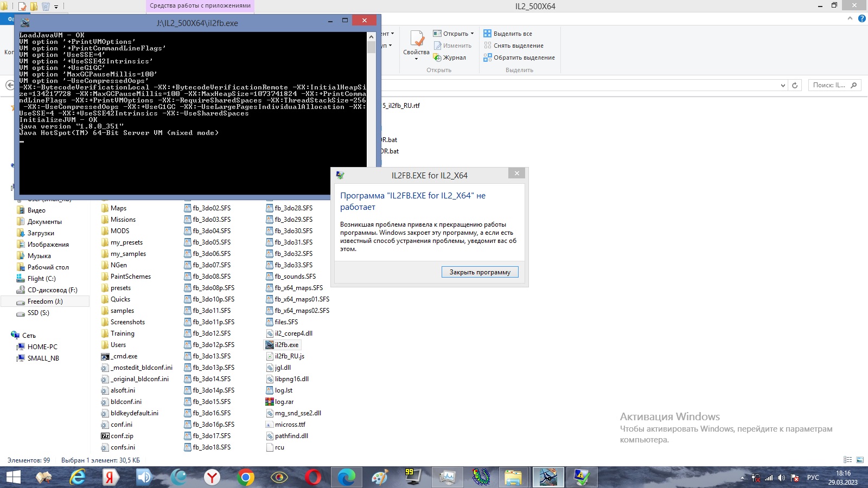The height and width of the screenshot is (488, 868).
Task: Open Google Chrome from the taskbar
Action: pos(246,477)
